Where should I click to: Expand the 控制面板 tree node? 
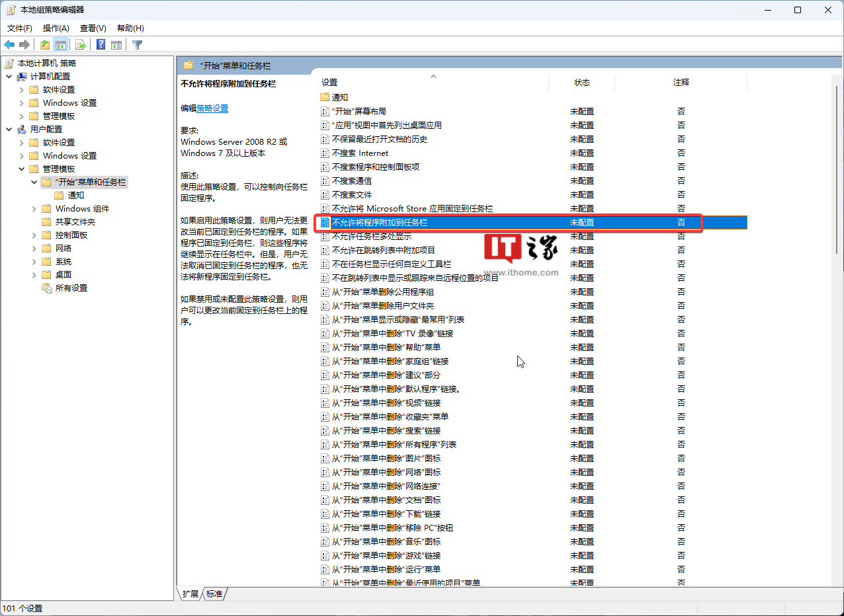34,235
